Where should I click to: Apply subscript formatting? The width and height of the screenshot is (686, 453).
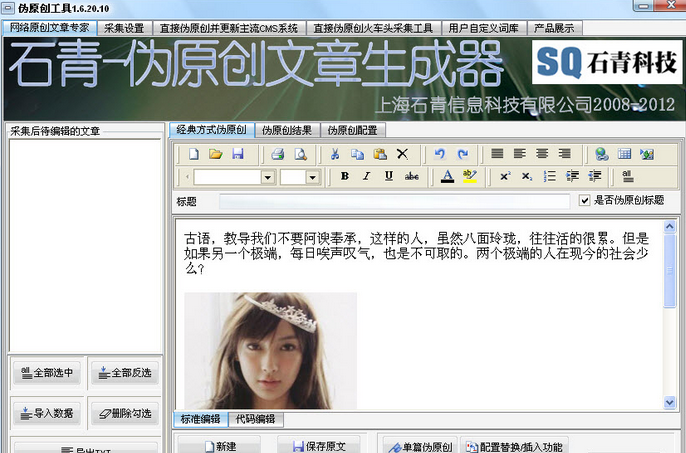[x=527, y=176]
